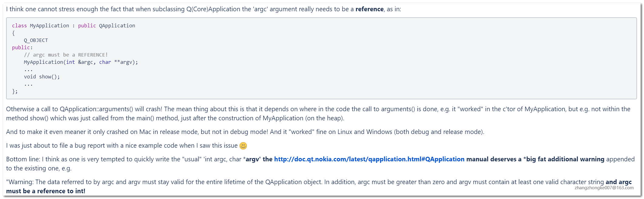Click the "// argc must be a REFERENCE!" comment
The width and height of the screenshot is (644, 199).
pyautogui.click(x=66, y=55)
